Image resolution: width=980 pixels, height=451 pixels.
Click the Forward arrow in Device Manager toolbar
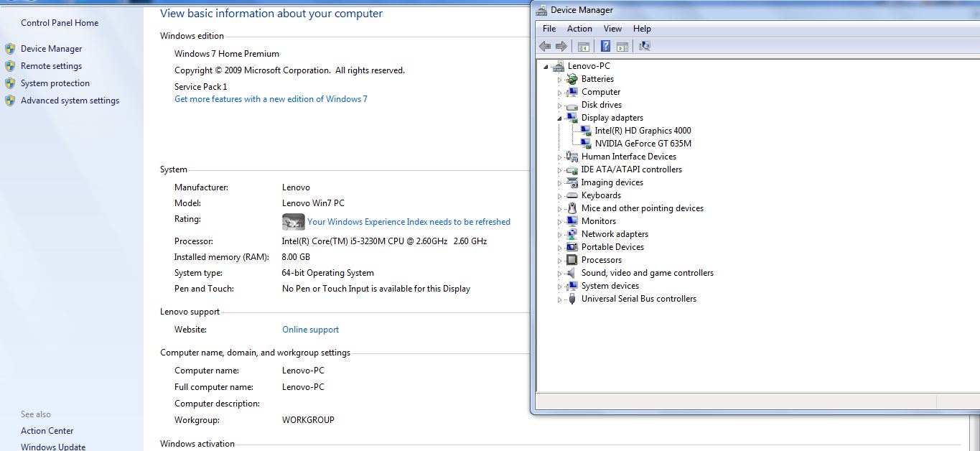tap(561, 46)
